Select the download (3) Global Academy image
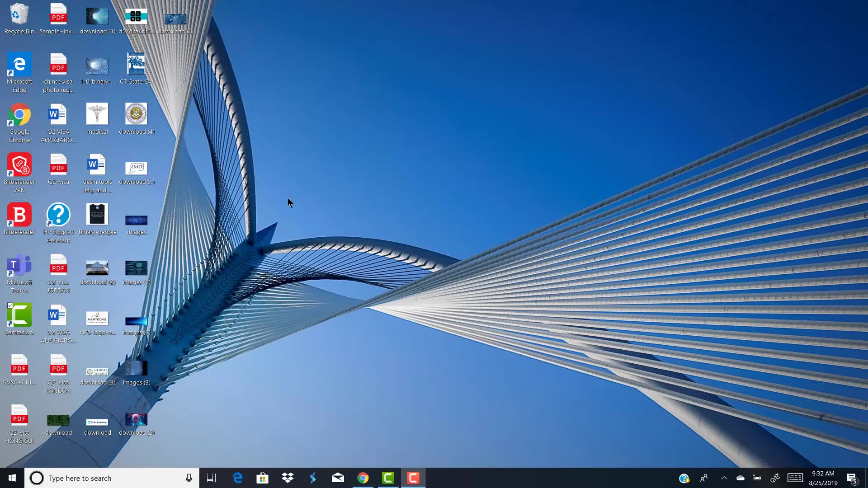The image size is (868, 488). tap(97, 376)
